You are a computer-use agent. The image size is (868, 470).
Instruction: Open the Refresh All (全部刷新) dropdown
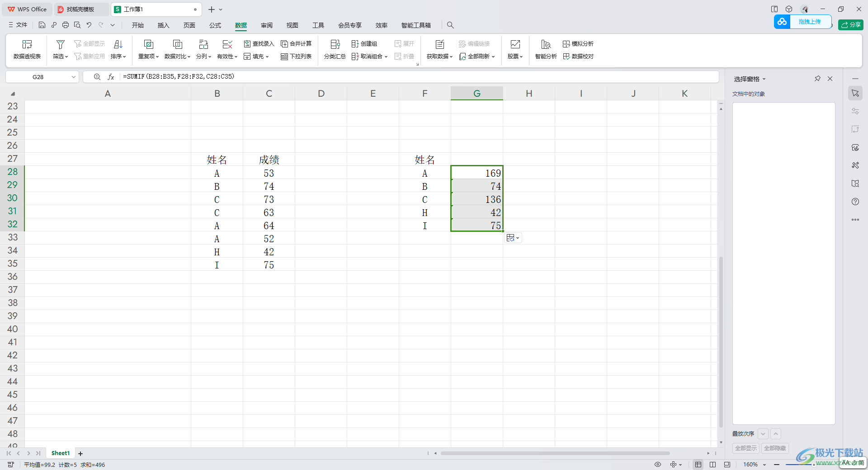click(493, 57)
